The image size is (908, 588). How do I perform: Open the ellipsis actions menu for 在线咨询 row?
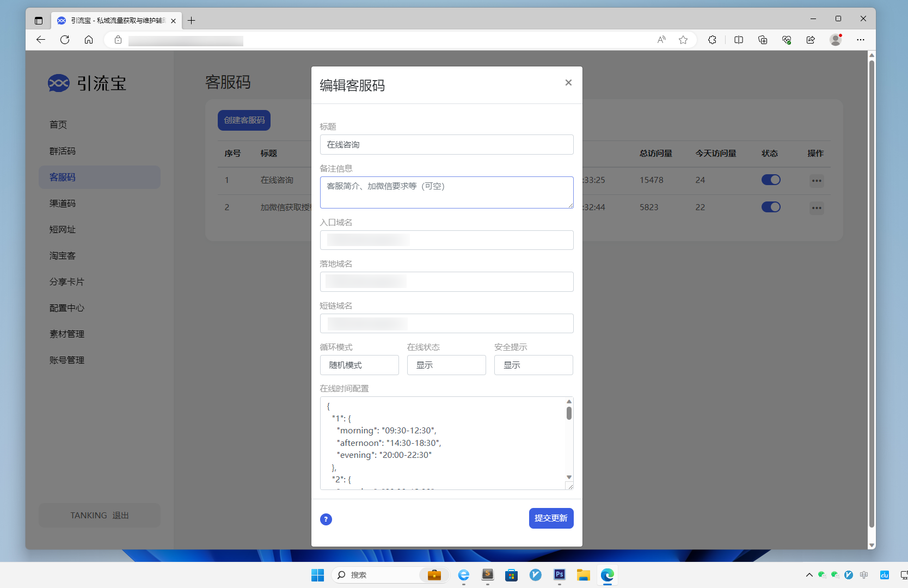(x=816, y=180)
